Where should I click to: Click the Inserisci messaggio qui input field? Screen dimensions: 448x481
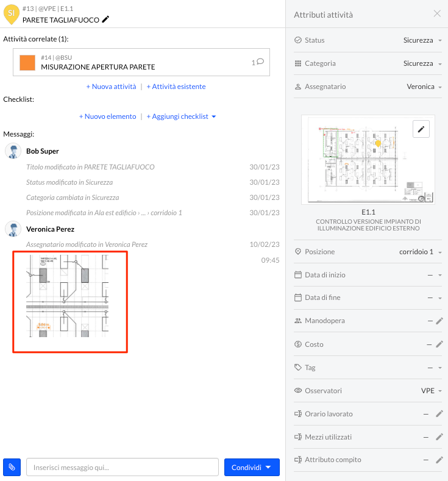(x=123, y=467)
